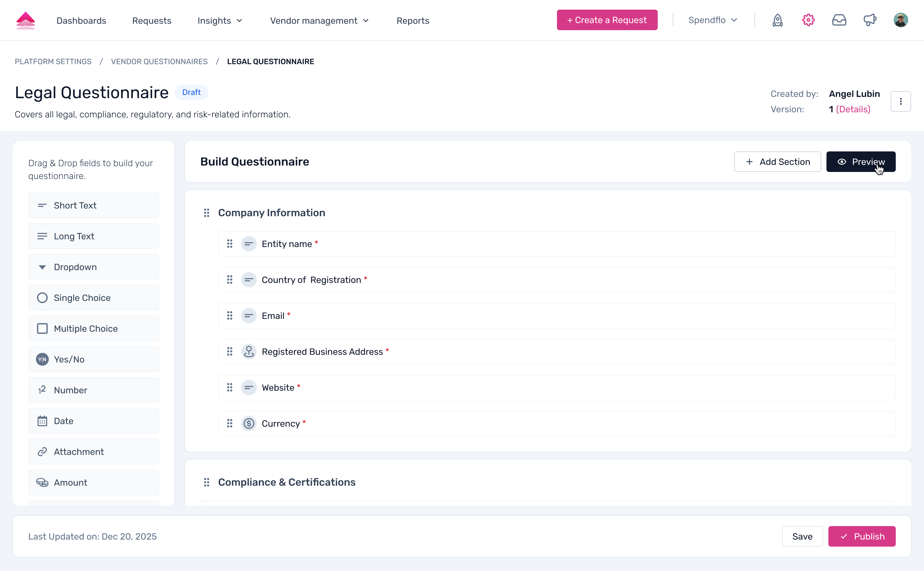The width and height of the screenshot is (924, 571).
Task: Click the Spendflo logo home icon
Action: 25,20
